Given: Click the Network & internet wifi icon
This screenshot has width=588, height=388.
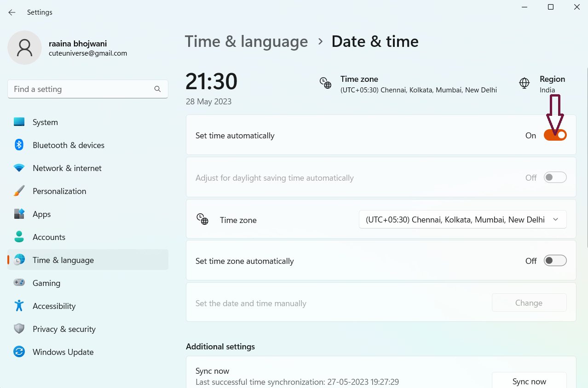Looking at the screenshot, I should (x=19, y=168).
